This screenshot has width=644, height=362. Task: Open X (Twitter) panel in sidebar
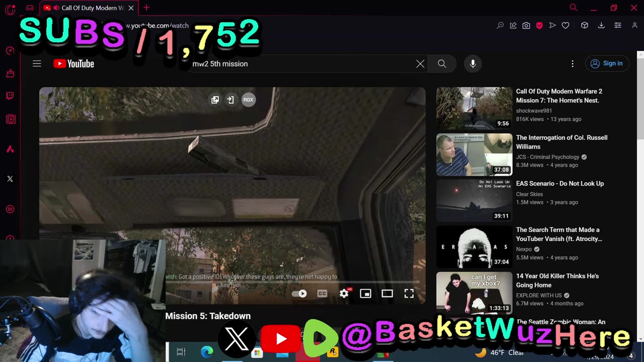[10, 179]
